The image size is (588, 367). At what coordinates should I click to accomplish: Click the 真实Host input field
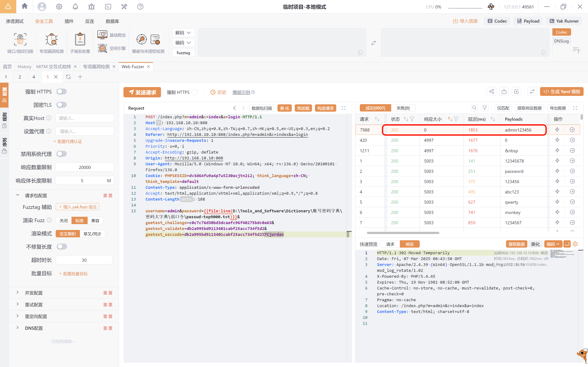click(x=85, y=118)
